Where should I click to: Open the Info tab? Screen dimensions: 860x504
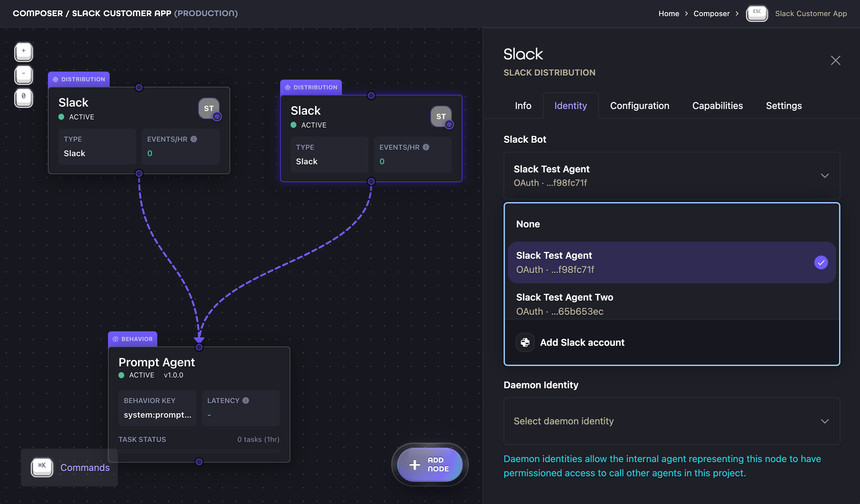coord(523,106)
